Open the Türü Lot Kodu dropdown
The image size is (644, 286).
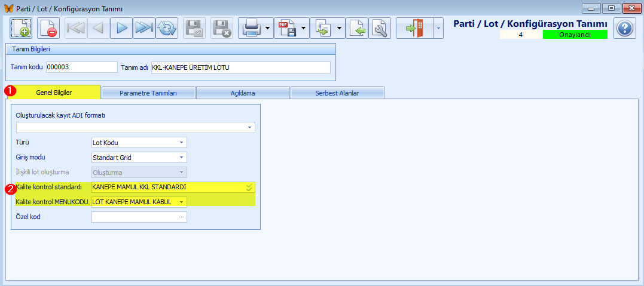181,143
